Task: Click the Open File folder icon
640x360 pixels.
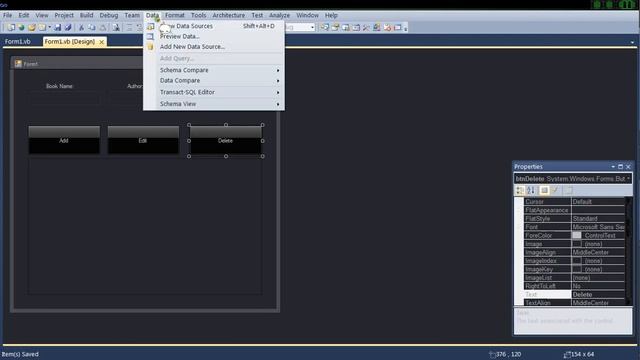Action: click(x=32, y=27)
